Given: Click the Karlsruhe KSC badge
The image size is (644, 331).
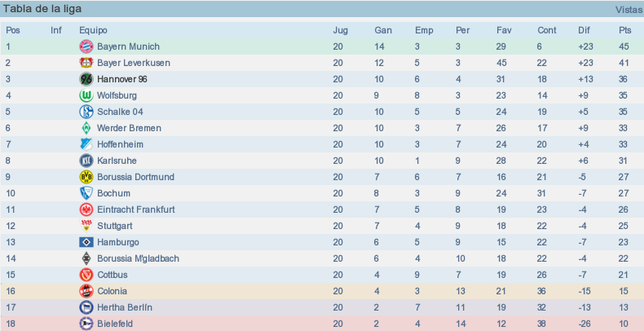Looking at the screenshot, I should click(x=86, y=161).
